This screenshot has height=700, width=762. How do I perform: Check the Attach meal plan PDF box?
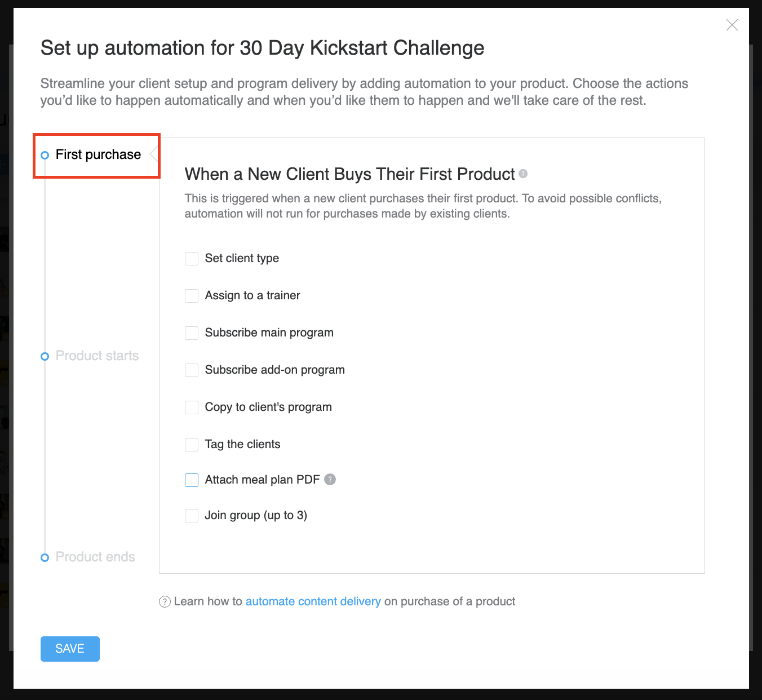point(192,480)
